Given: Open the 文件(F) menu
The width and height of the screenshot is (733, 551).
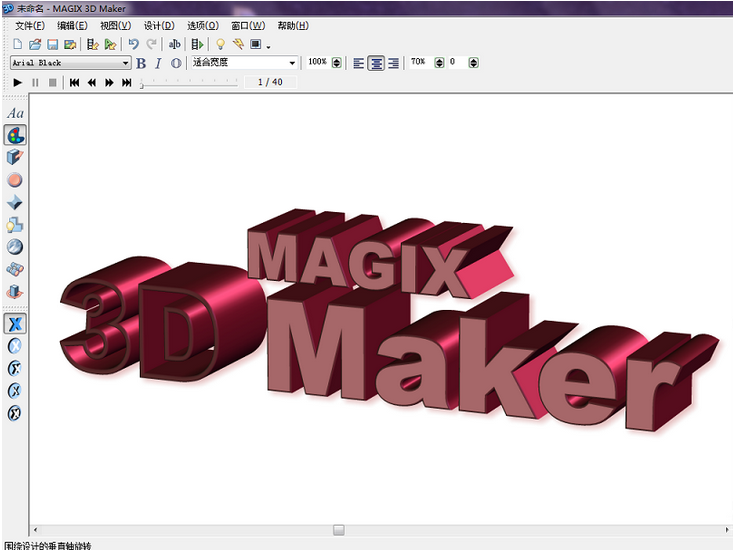Looking at the screenshot, I should (x=30, y=25).
